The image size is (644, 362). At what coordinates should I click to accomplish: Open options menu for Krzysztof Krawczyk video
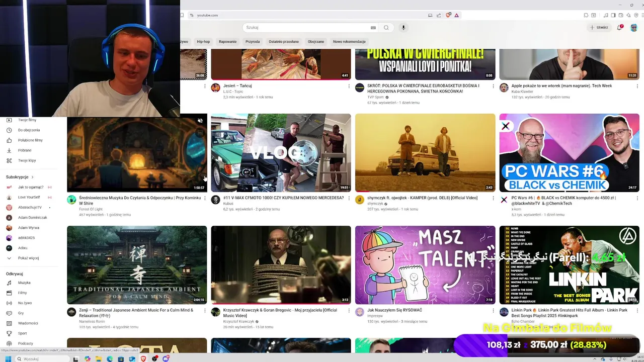(x=349, y=310)
